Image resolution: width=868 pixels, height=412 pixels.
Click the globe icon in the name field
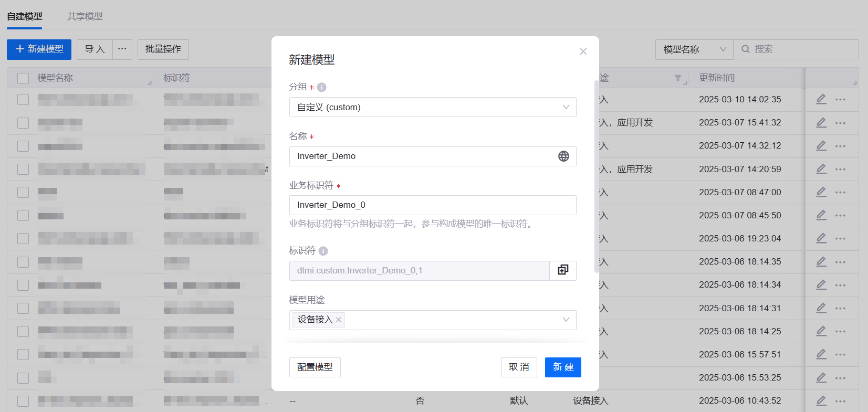click(563, 156)
